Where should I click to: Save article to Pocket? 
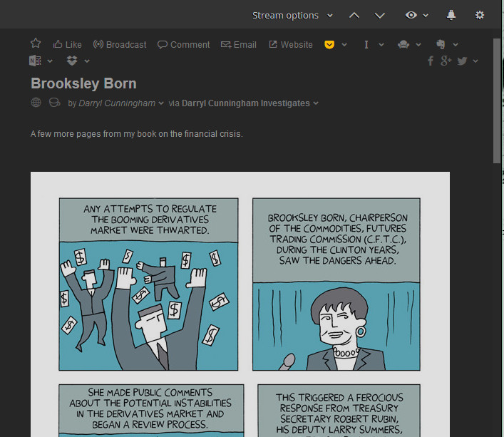(x=329, y=45)
